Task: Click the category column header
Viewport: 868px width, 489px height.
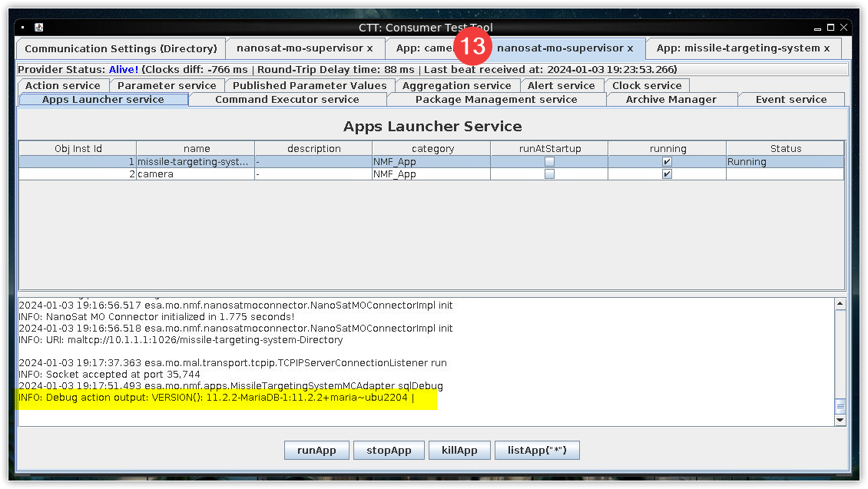Action: coord(432,149)
